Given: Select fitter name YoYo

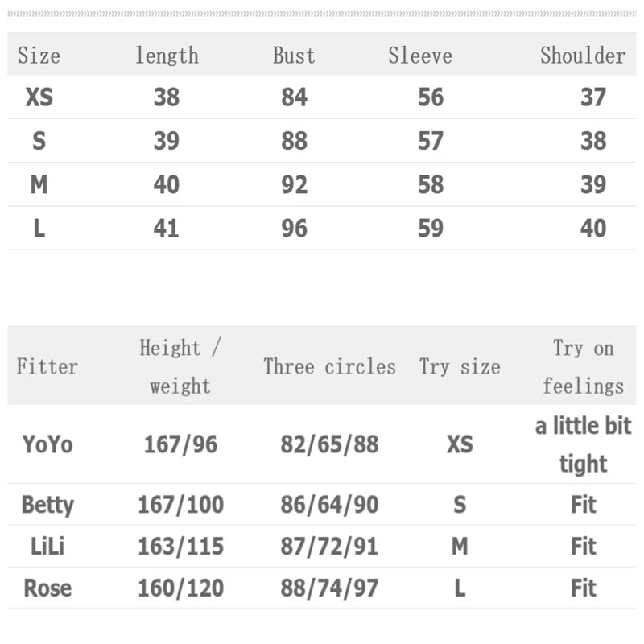Looking at the screenshot, I should click(x=47, y=444).
